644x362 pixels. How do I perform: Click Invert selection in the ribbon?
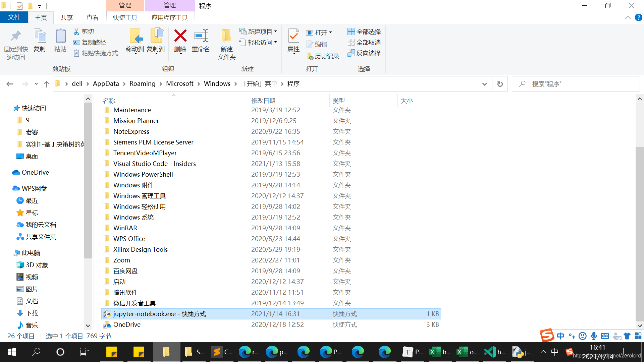[x=364, y=53]
